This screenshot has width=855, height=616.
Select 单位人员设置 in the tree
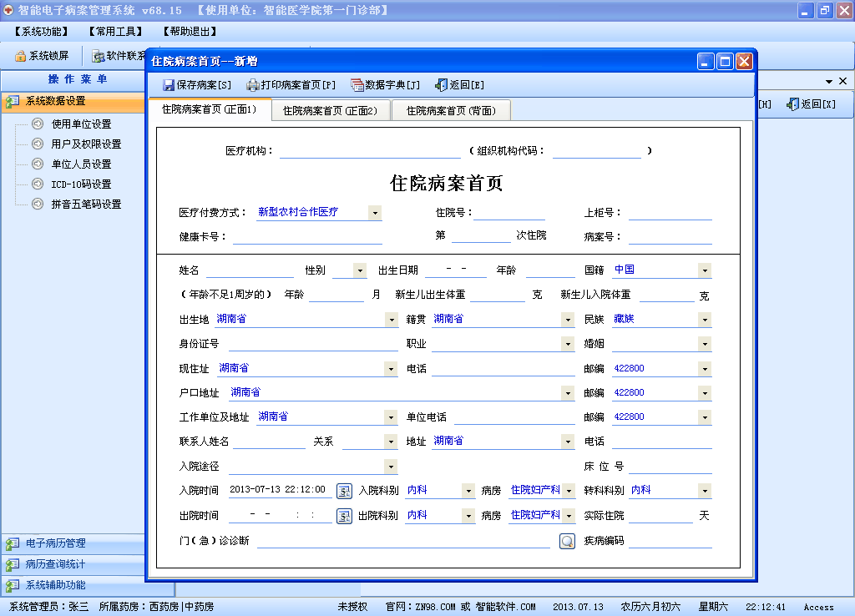pos(81,164)
